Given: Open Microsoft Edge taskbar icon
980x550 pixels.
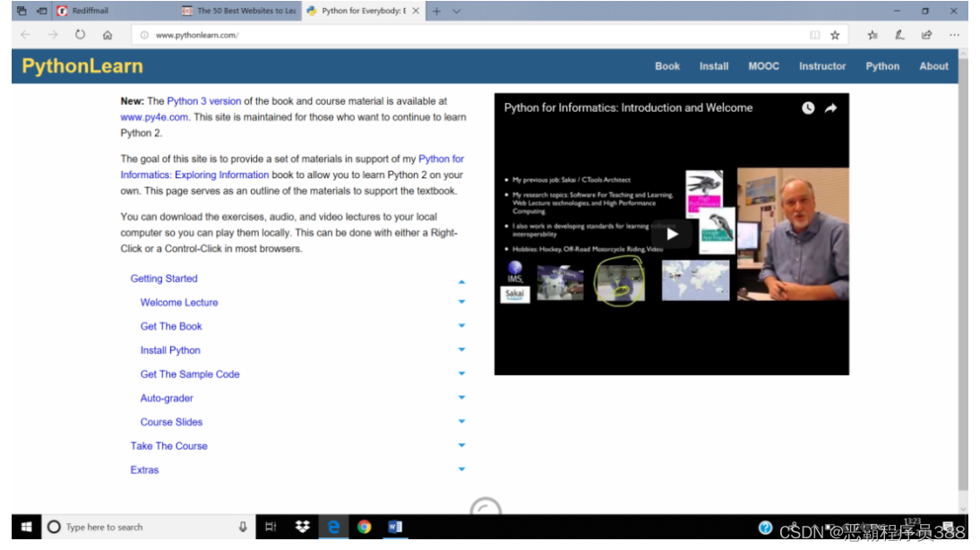Looking at the screenshot, I should [334, 527].
